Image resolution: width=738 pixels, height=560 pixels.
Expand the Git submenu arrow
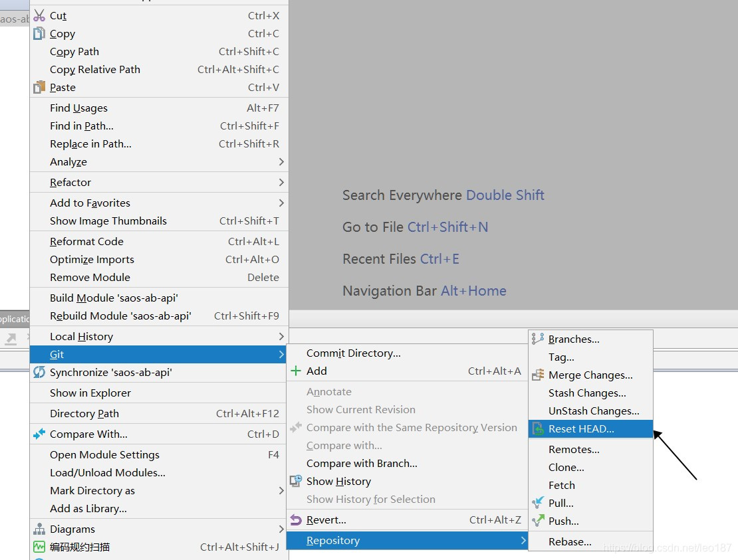[x=281, y=355]
